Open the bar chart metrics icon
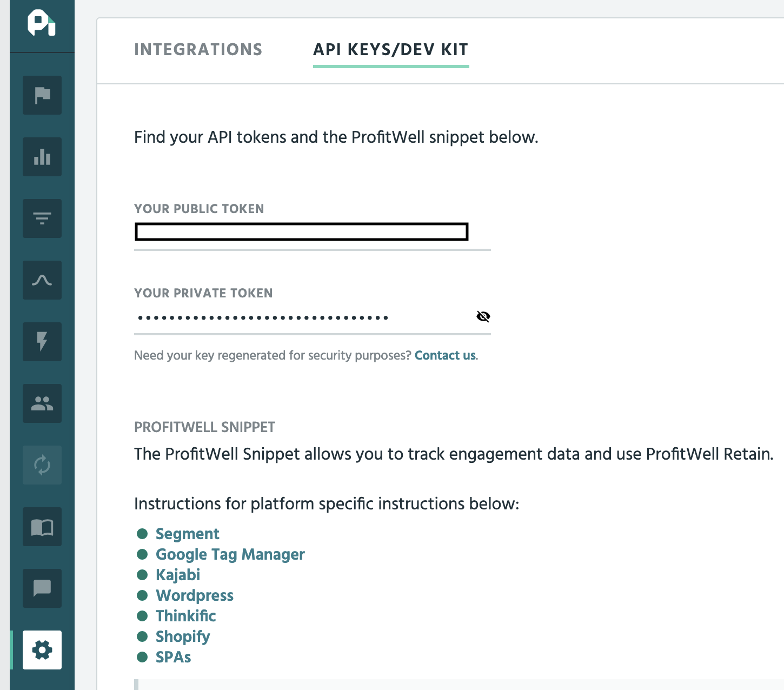This screenshot has height=690, width=784. (42, 157)
